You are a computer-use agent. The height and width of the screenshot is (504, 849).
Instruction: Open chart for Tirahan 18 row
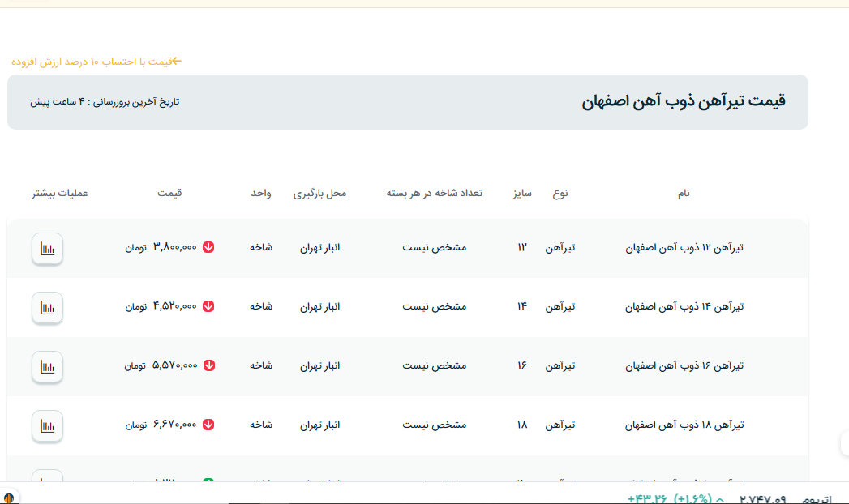[47, 425]
